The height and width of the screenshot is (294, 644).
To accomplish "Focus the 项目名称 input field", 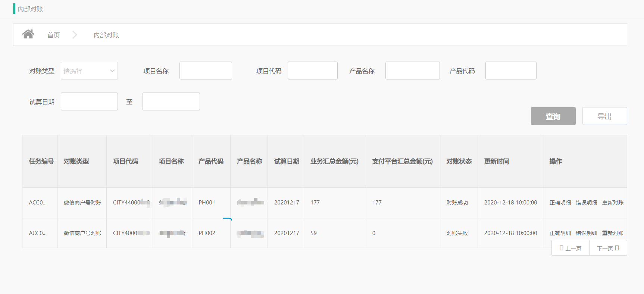I will [x=206, y=71].
